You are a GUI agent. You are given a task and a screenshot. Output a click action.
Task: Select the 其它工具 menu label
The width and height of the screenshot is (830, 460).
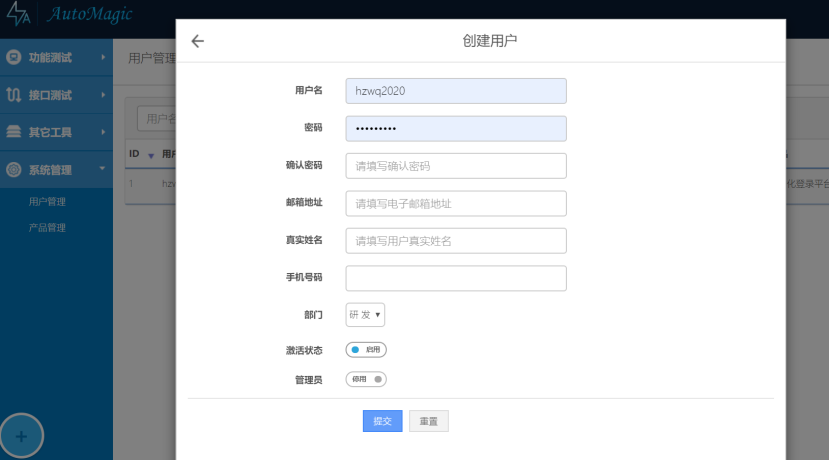pyautogui.click(x=50, y=132)
